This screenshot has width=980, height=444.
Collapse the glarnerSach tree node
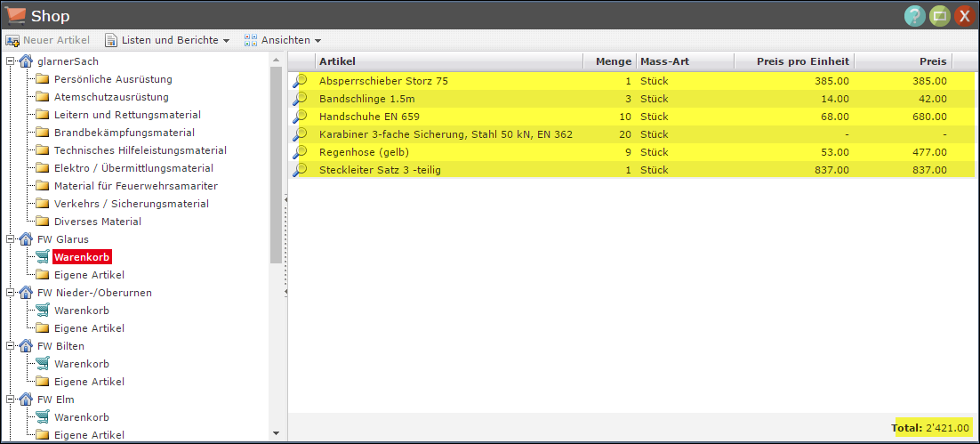pyautogui.click(x=10, y=61)
